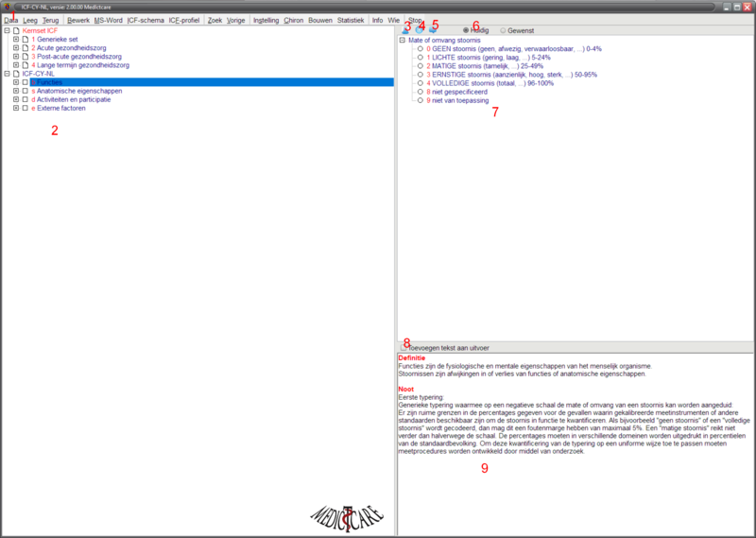Click the first blue icon above Huidig
Viewport: 756px width, 538px height.
tap(405, 31)
